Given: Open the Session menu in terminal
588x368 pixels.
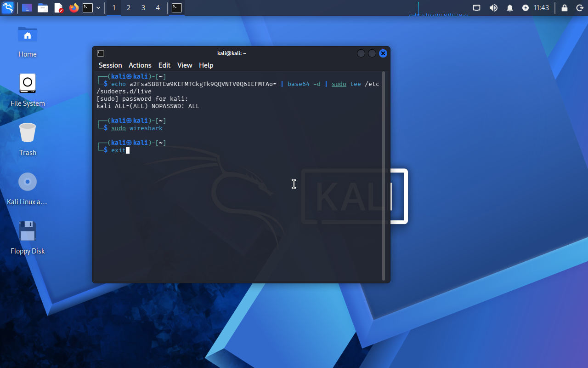Looking at the screenshot, I should pyautogui.click(x=110, y=65).
